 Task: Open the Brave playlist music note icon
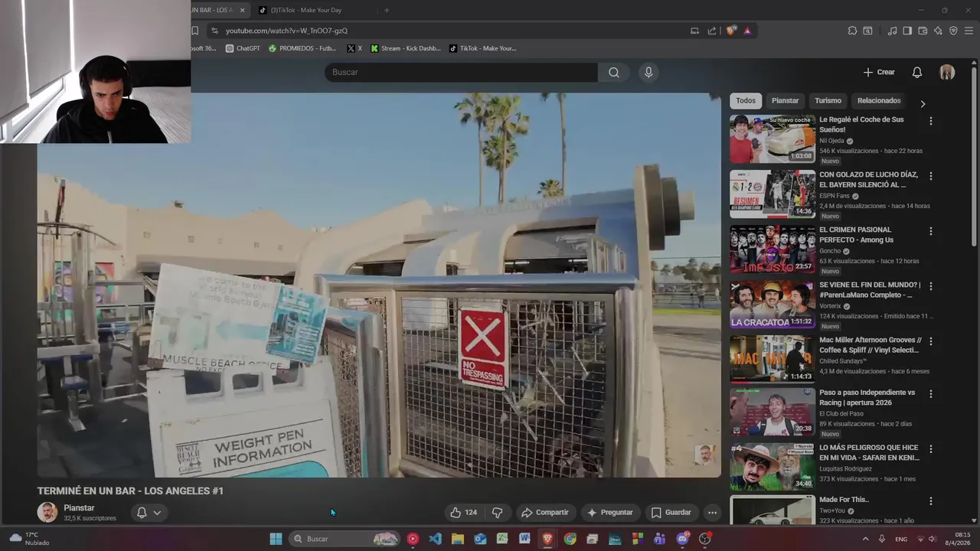pyautogui.click(x=892, y=31)
